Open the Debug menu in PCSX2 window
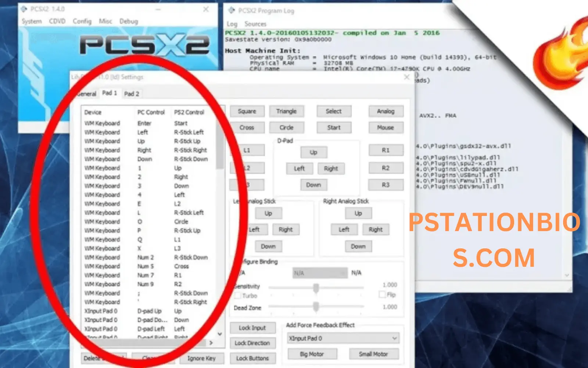The image size is (588, 368). (x=129, y=21)
